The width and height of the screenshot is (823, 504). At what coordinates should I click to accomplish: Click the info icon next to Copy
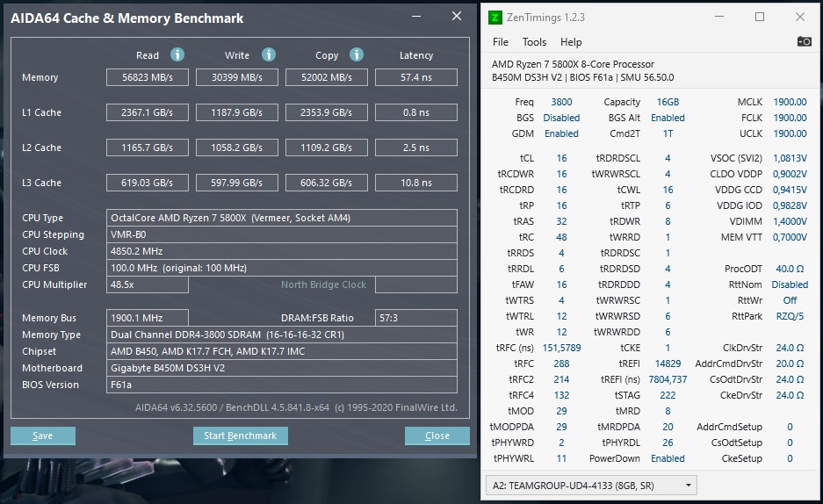click(x=357, y=54)
